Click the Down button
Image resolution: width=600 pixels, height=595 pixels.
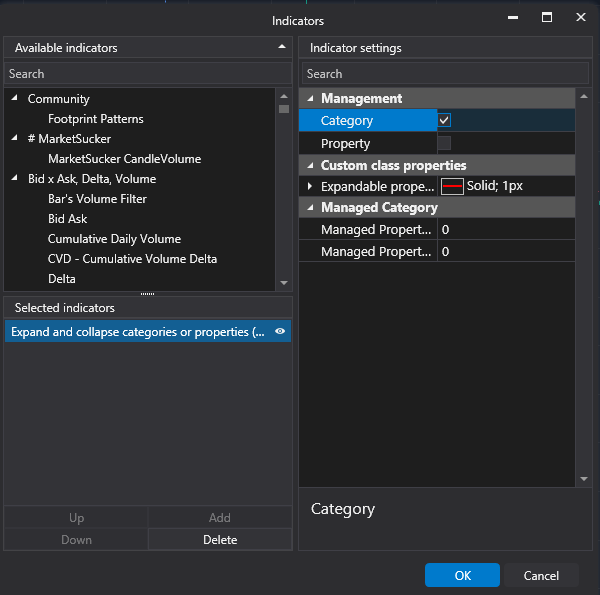76,540
